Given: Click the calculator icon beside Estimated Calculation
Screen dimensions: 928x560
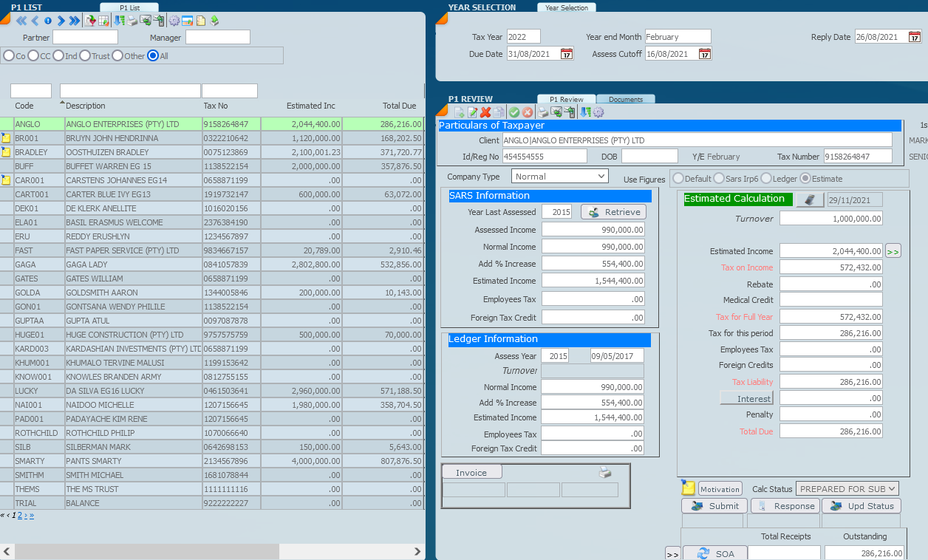Looking at the screenshot, I should click(x=810, y=199).
